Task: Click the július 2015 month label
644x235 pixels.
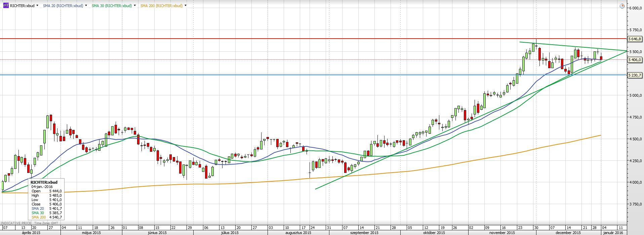Action: [230, 233]
